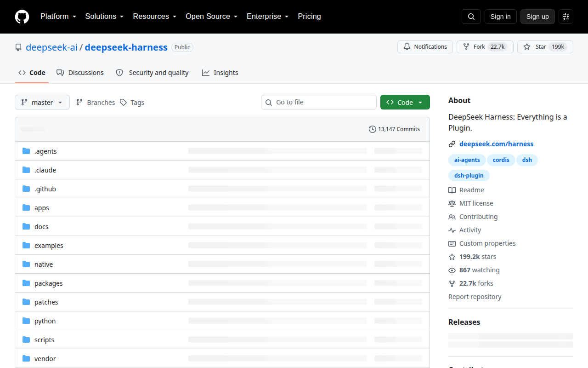Open the appearance settings sliders icon
Viewport: 588px width, 368px height.
click(x=566, y=17)
